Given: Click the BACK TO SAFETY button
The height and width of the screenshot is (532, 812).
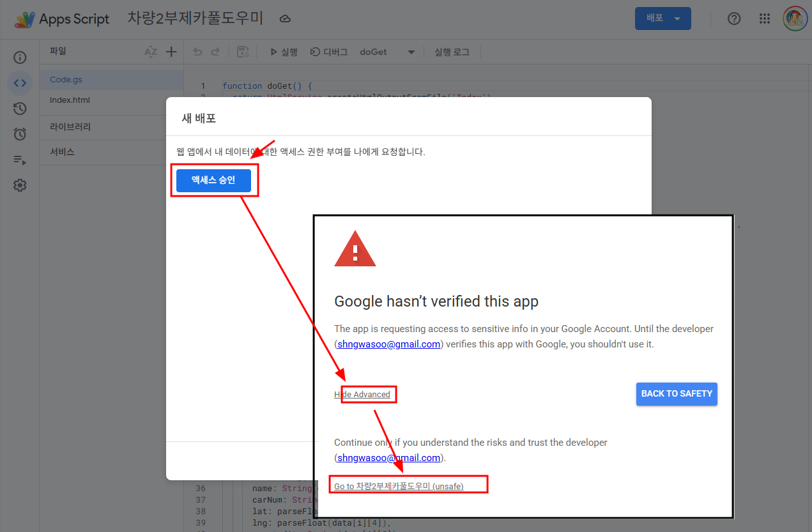Looking at the screenshot, I should click(x=677, y=394).
